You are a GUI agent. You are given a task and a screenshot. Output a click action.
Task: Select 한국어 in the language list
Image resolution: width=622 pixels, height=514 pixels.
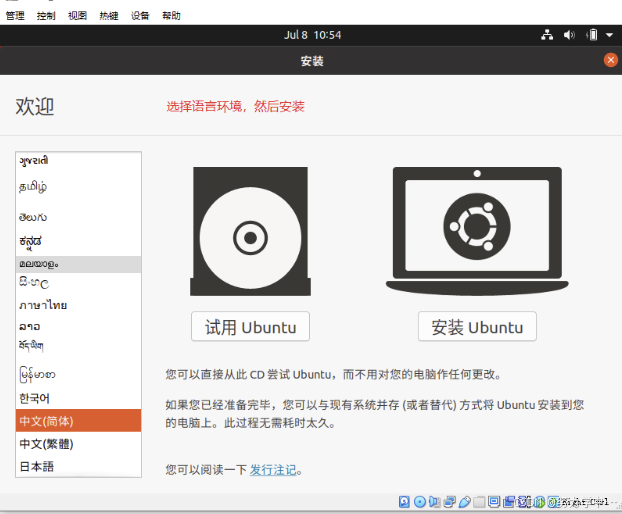pyautogui.click(x=78, y=398)
